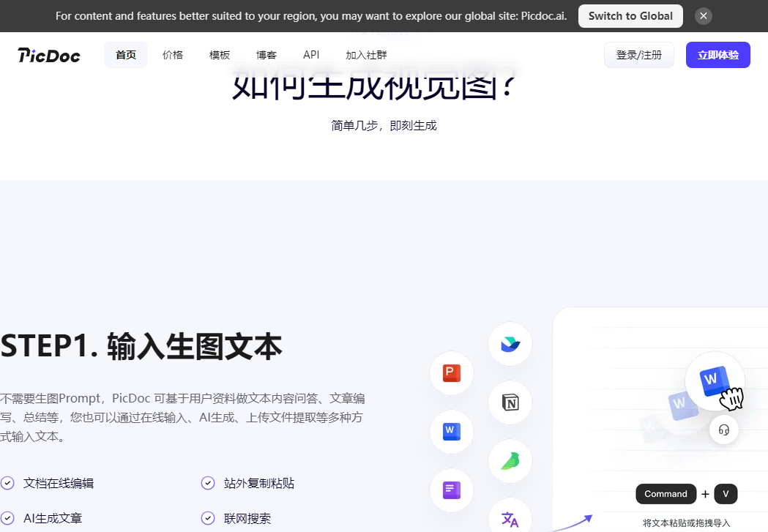Click the text AI生成文章
768x532 pixels.
[53, 518]
